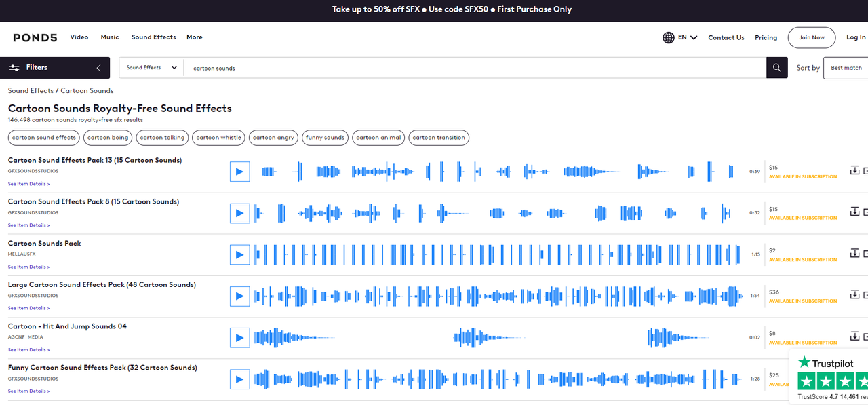Play the Cartoon Sounds Pack preview

point(239,254)
